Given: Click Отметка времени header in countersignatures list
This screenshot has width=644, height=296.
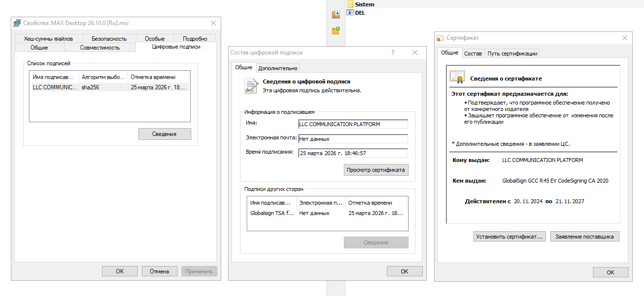Looking at the screenshot, I should [376, 203].
